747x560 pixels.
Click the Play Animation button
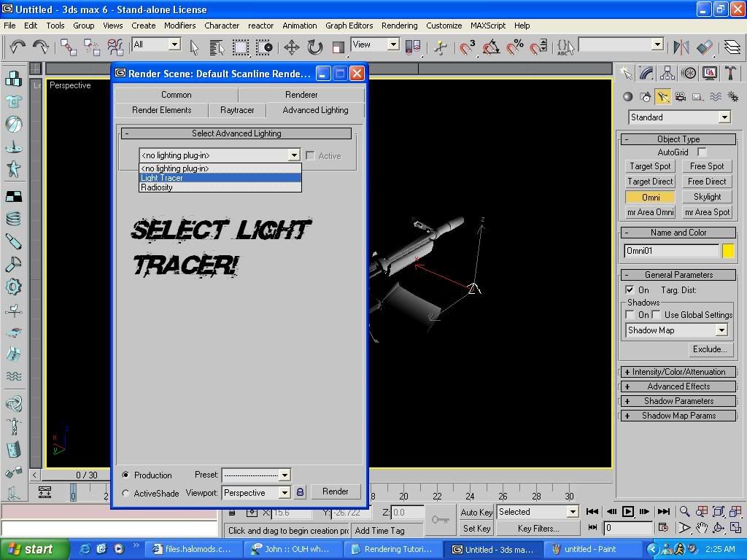coord(628,511)
